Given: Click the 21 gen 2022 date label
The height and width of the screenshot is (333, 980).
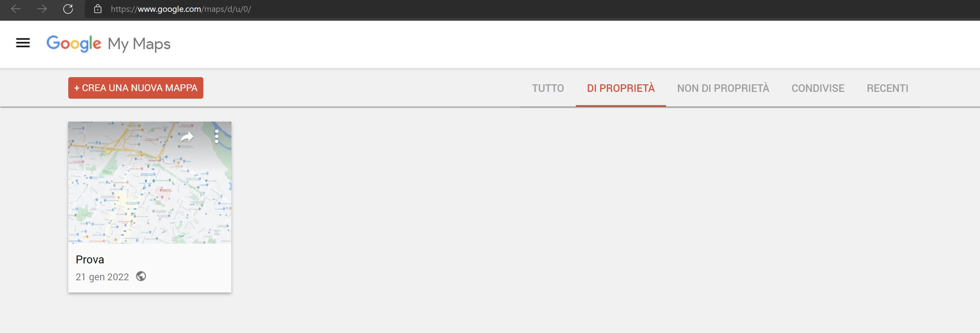Looking at the screenshot, I should coord(102,277).
